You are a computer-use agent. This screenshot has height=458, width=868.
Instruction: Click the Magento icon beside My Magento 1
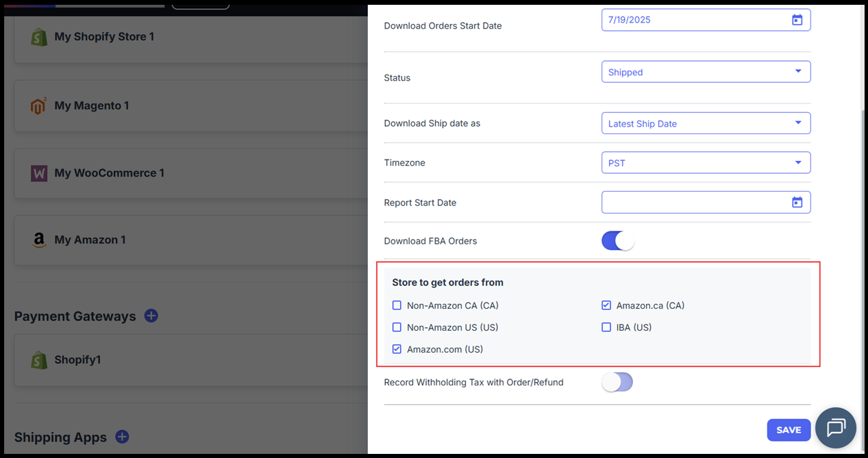[39, 106]
